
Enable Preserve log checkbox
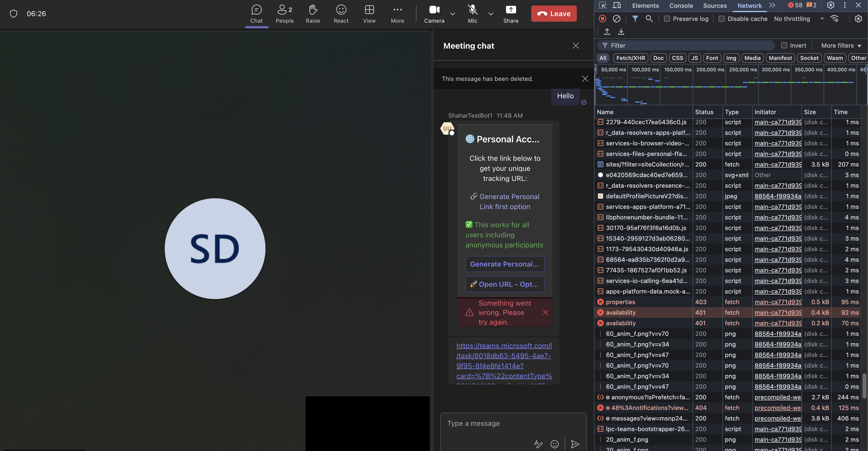coord(667,19)
